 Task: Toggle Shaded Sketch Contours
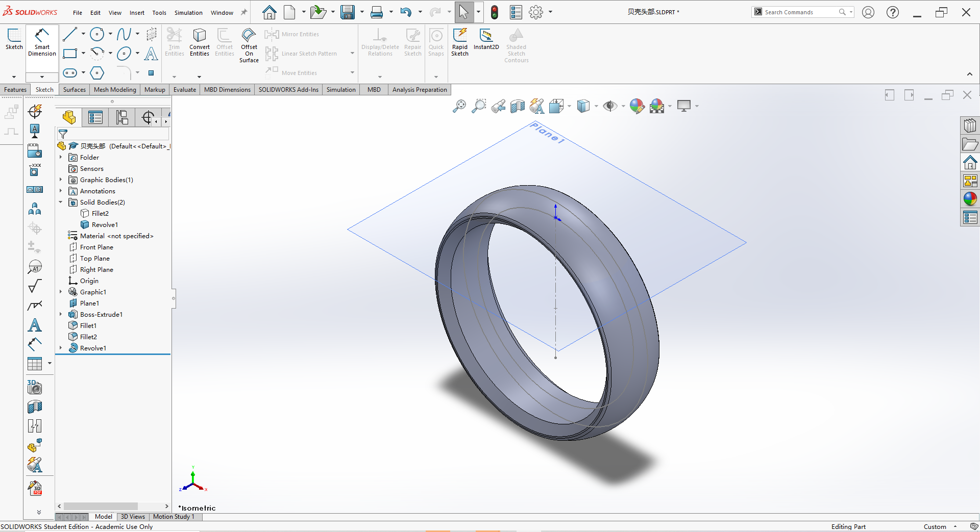516,46
